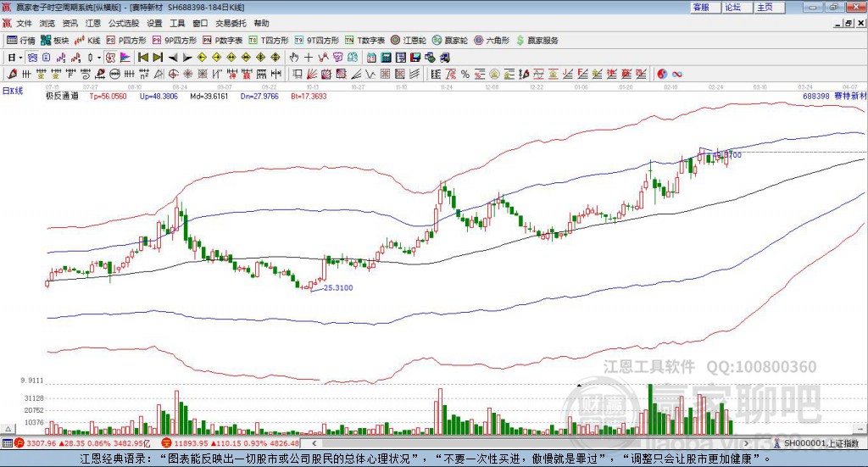This screenshot has height=467, width=868.
Task: Open the calculator icon
Action: click(386, 58)
